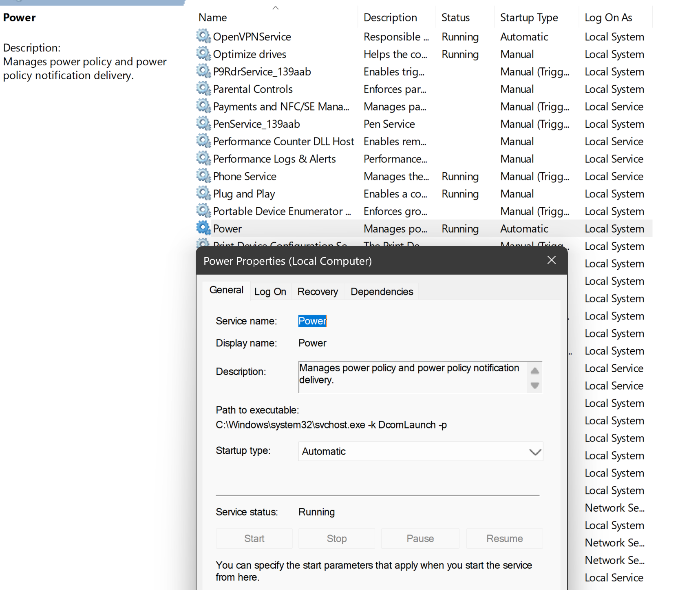Click the Performance Logs & Alerts icon

pyautogui.click(x=203, y=158)
